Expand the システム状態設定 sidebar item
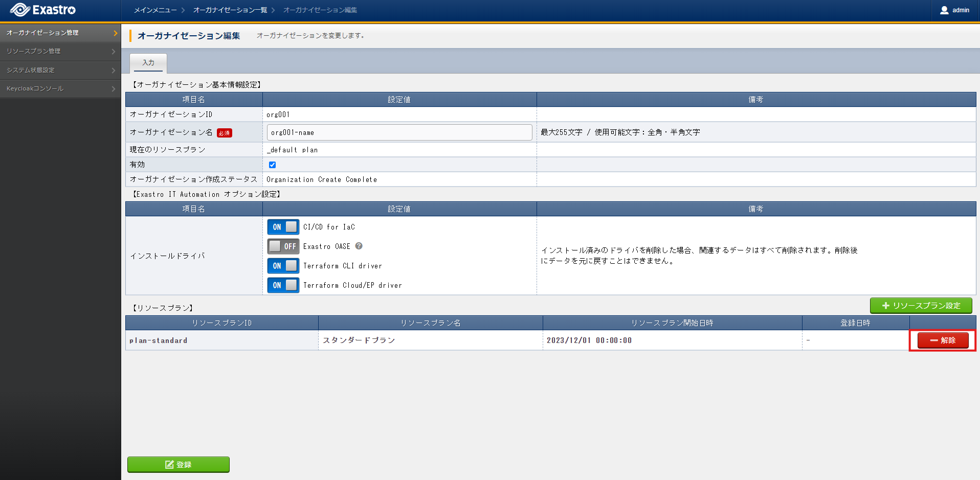The width and height of the screenshot is (980, 480). [60, 70]
